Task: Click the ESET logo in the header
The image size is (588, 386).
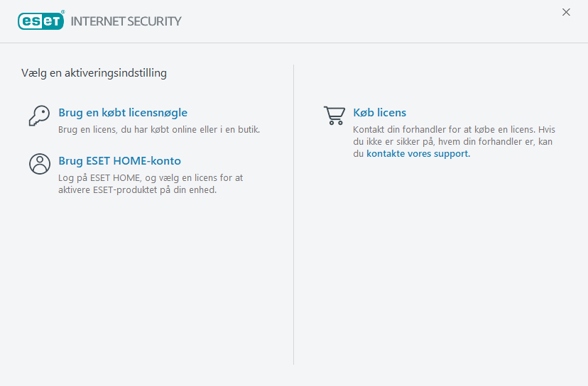Action: 40,21
